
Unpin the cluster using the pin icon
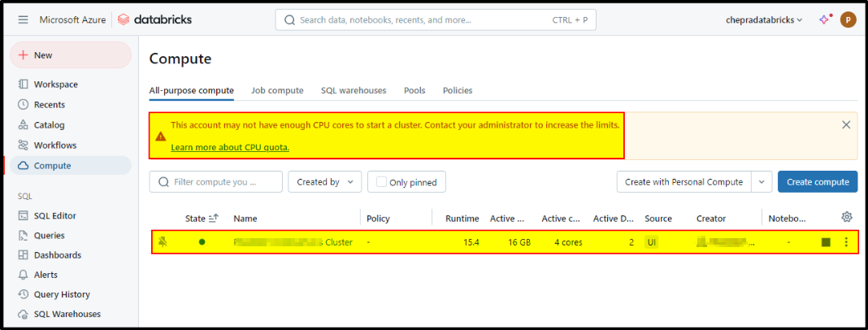click(x=163, y=242)
